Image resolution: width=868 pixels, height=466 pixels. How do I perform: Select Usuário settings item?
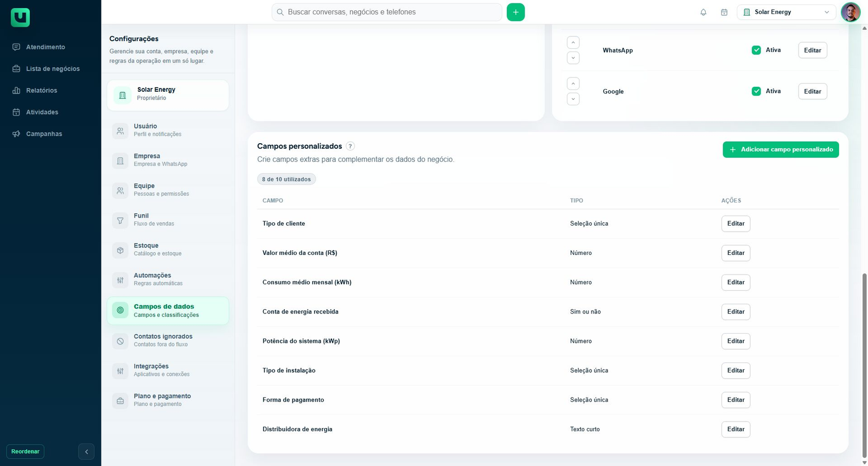(168, 130)
